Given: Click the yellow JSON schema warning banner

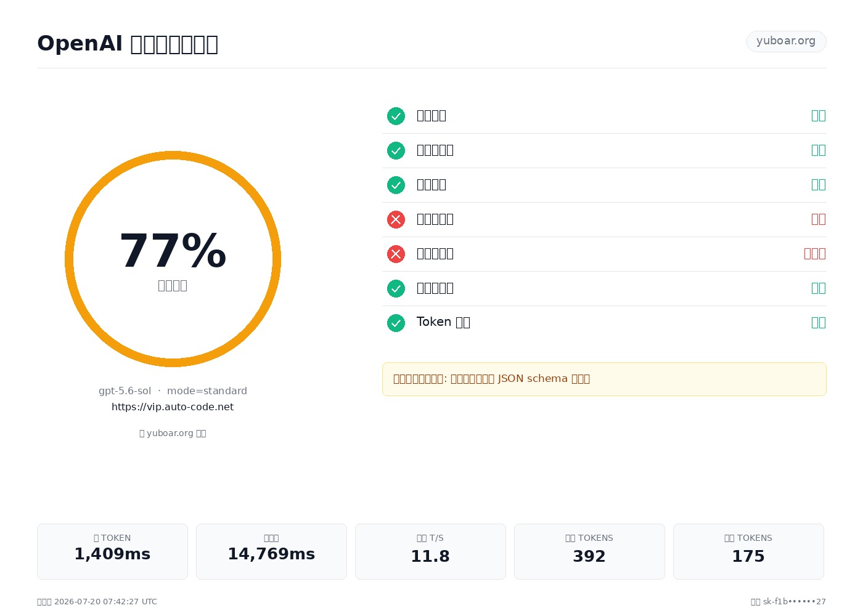Looking at the screenshot, I should (x=604, y=379).
